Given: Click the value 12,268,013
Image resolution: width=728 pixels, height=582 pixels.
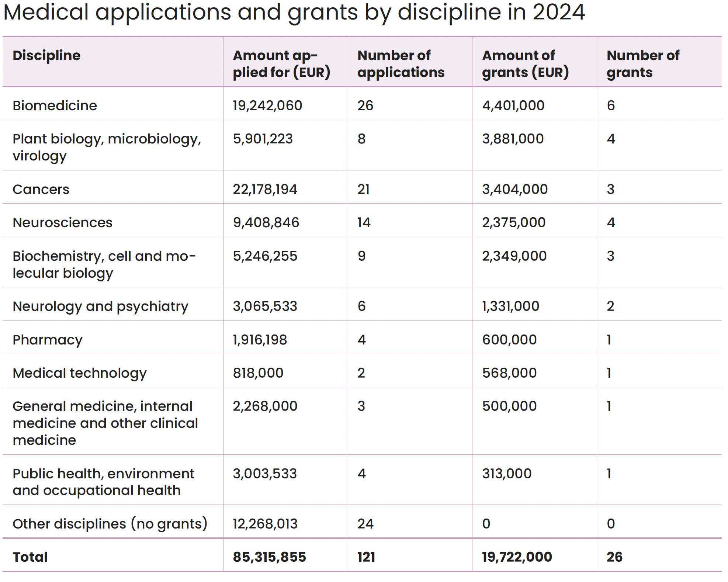Looking at the screenshot, I should pos(265,524).
